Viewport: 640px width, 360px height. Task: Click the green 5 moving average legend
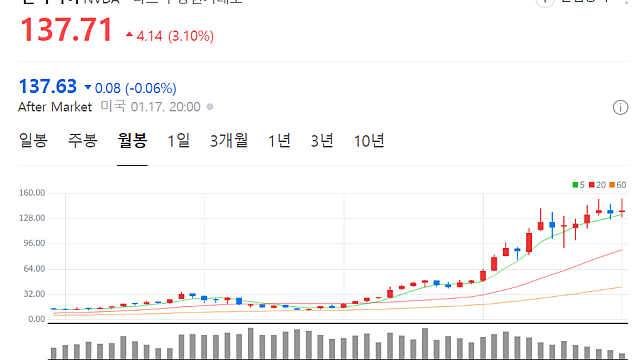(578, 185)
